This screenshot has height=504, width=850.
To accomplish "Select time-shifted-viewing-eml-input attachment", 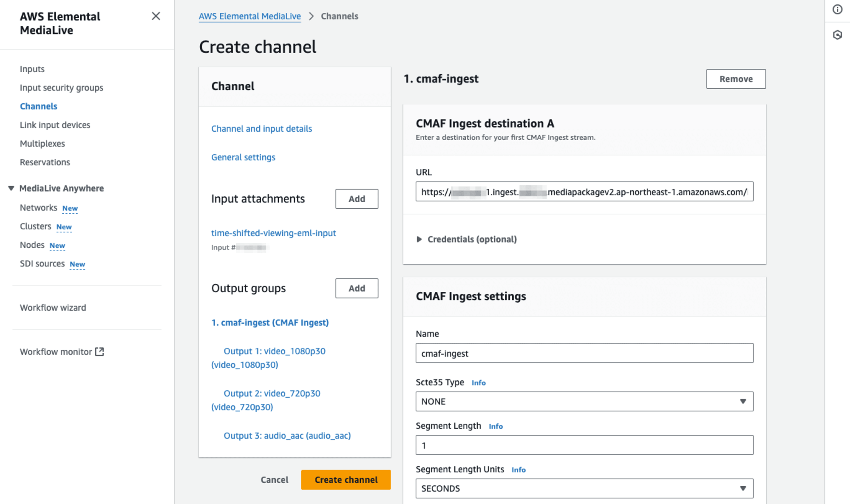I will click(x=274, y=233).
